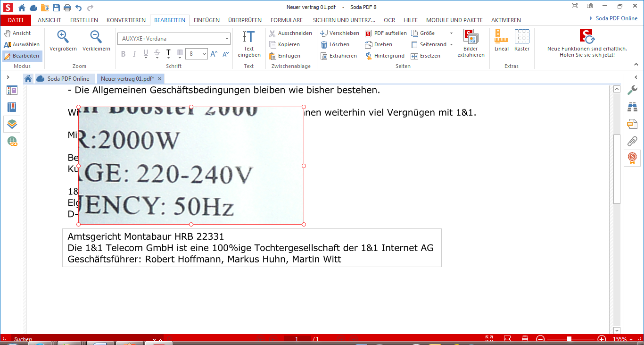
Task: Click Extrahieren pages button
Action: pos(339,56)
